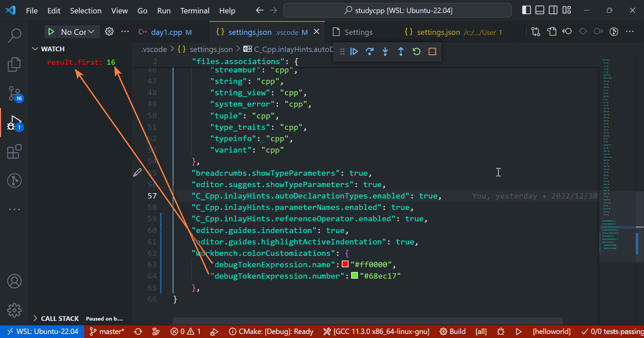
Task: Show additional views ellipsis in activity bar
Action: click(14, 209)
